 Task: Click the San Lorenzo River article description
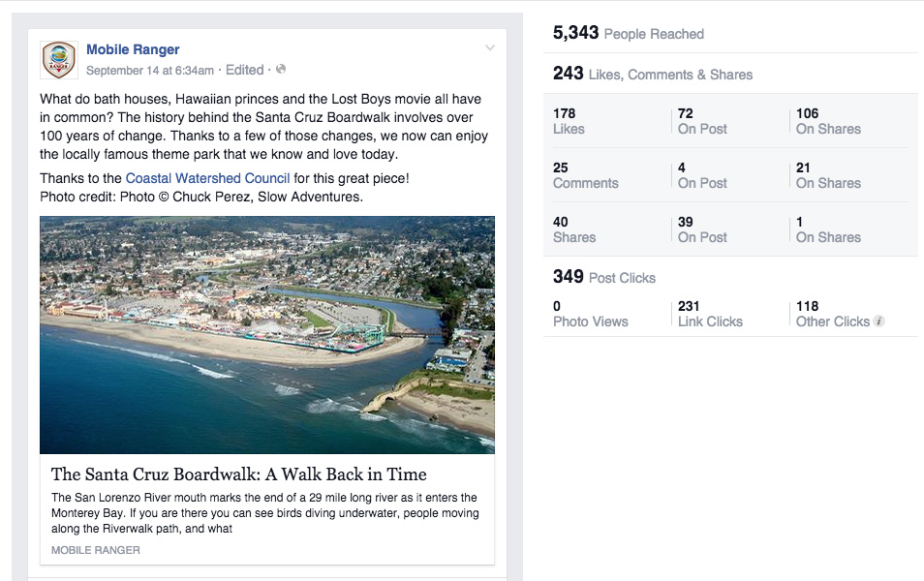point(264,513)
